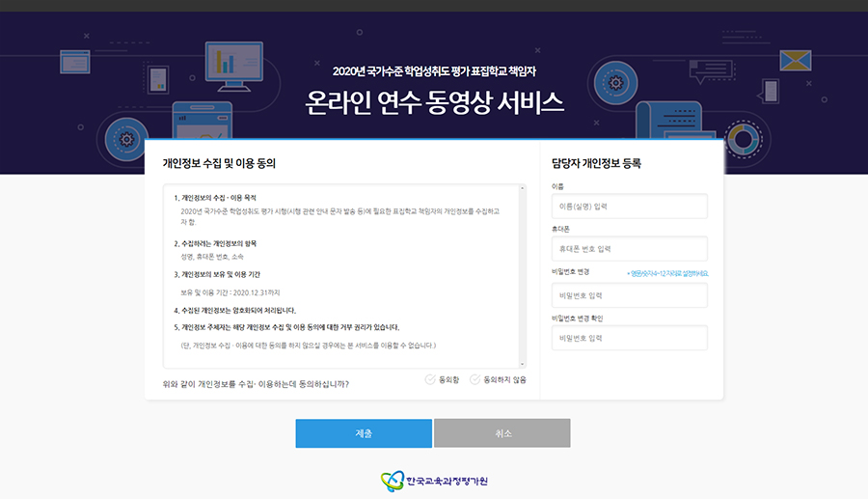Viewport: 868px width, 499px height.
Task: Click the blue password rule hint text
Action: [667, 273]
